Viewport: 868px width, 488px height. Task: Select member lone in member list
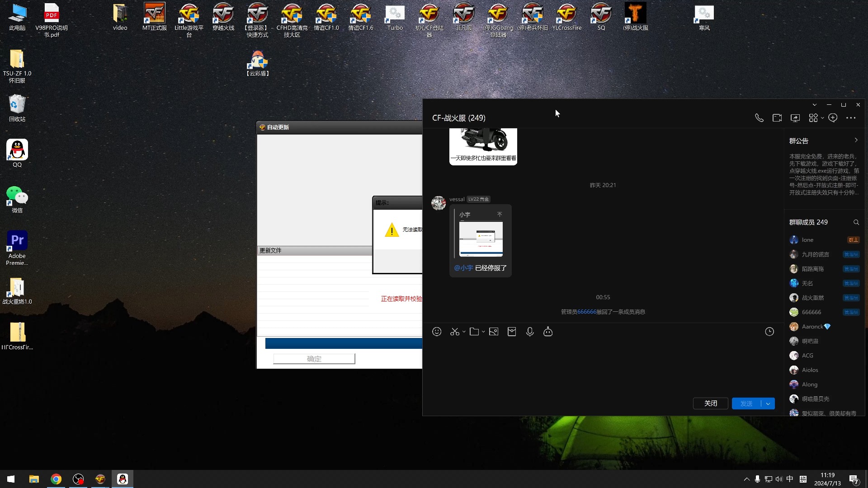click(825, 240)
